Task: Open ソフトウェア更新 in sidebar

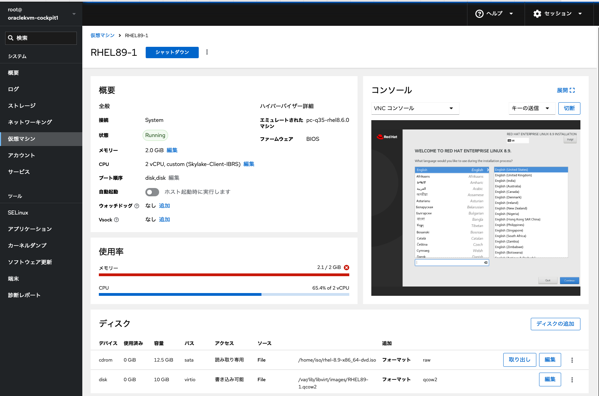Action: click(x=41, y=262)
